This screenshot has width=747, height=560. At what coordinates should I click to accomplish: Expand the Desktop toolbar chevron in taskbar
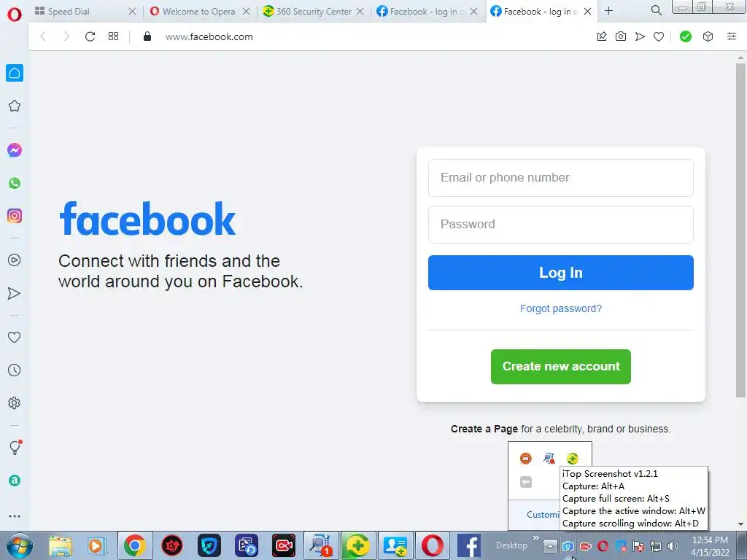pos(536,538)
